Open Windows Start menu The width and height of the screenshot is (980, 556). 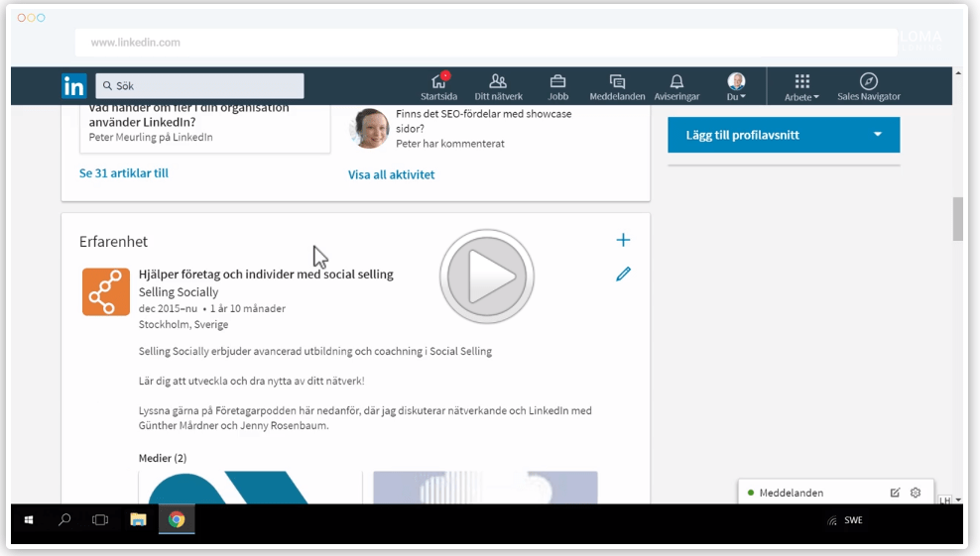click(28, 519)
